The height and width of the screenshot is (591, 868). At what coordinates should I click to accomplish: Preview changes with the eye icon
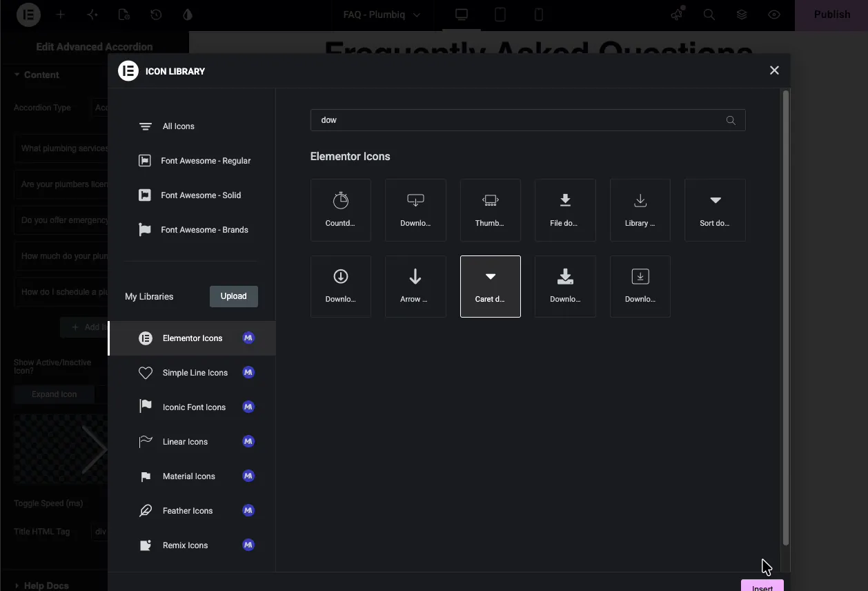click(x=774, y=14)
